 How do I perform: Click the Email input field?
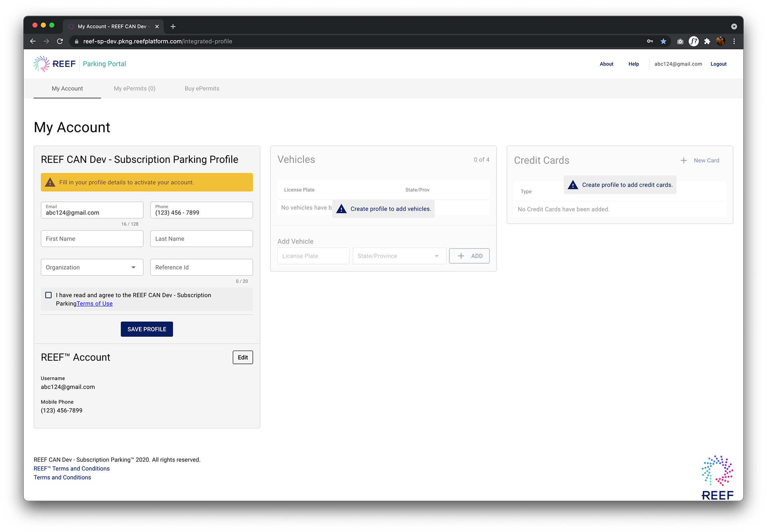click(92, 210)
